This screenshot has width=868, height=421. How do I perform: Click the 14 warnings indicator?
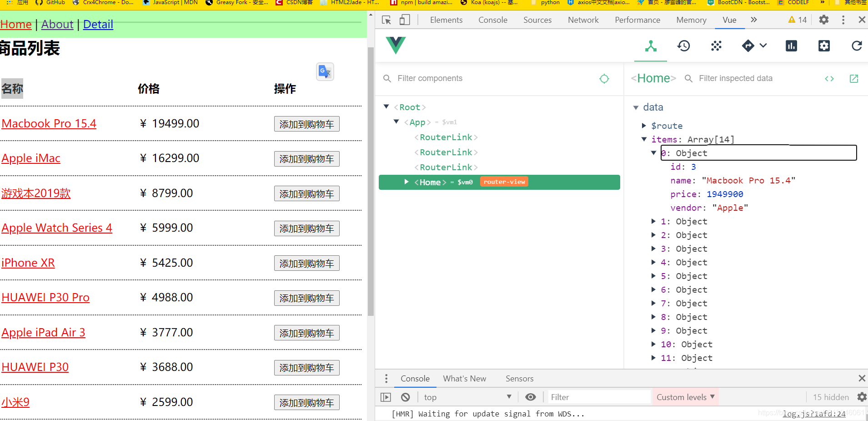(798, 20)
